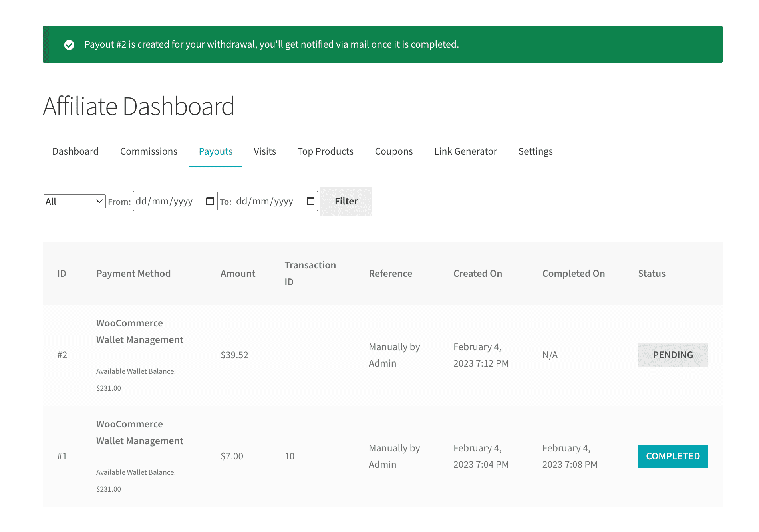
Task: Navigate to the Settings tab
Action: [x=535, y=151]
